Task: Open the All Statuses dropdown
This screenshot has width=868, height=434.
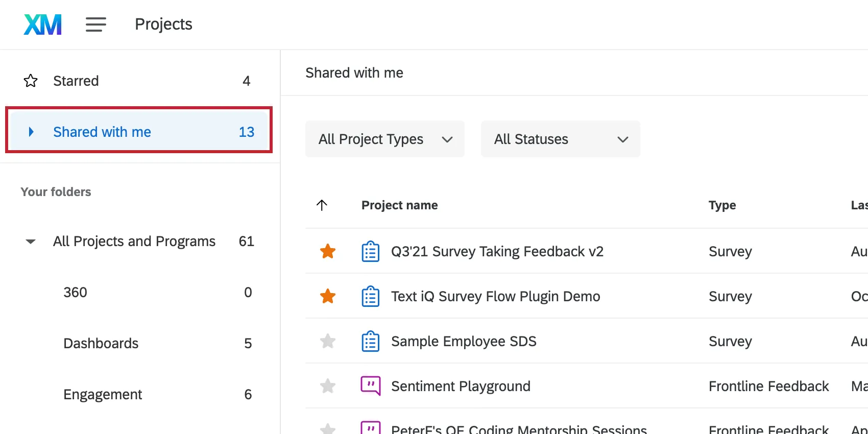Action: (560, 139)
